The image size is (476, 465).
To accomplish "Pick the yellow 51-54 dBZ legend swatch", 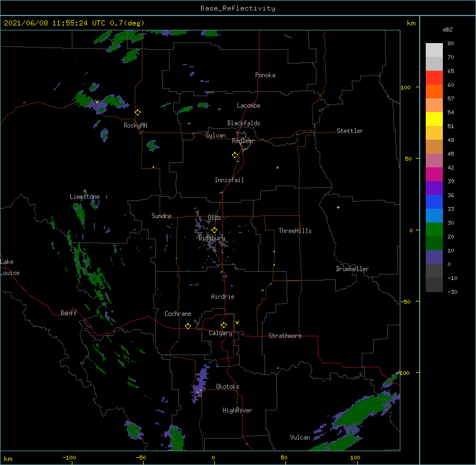I will pyautogui.click(x=434, y=119).
